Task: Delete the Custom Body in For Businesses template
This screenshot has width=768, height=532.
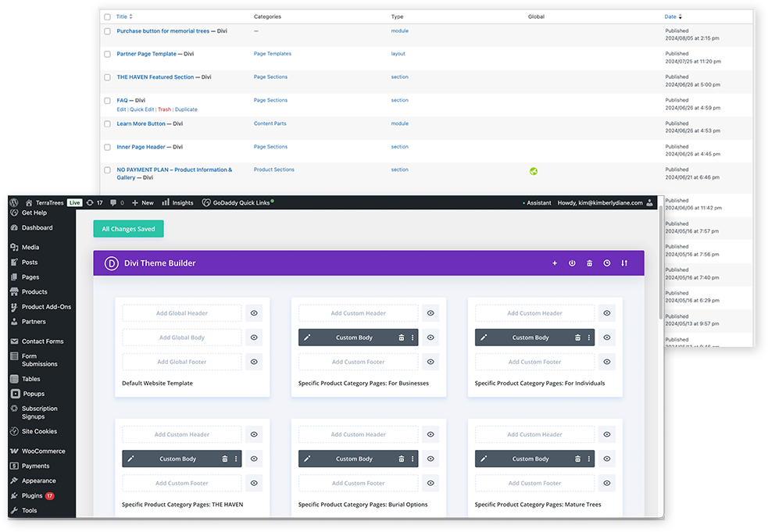Action: point(400,337)
